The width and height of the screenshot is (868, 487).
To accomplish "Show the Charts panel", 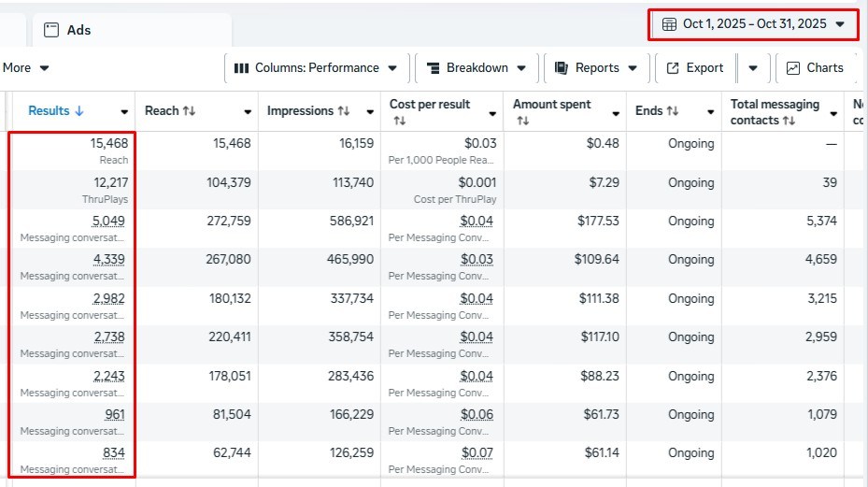I will (x=815, y=67).
